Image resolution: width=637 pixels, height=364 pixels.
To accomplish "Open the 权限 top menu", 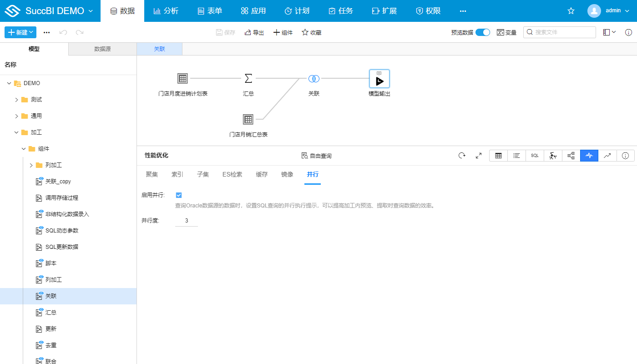I will [x=428, y=11].
